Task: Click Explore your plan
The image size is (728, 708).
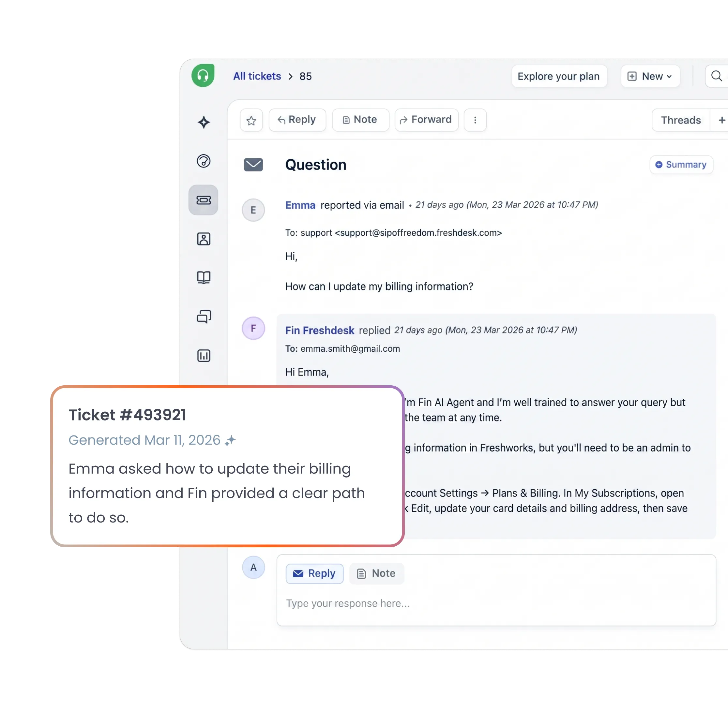Action: pos(559,76)
